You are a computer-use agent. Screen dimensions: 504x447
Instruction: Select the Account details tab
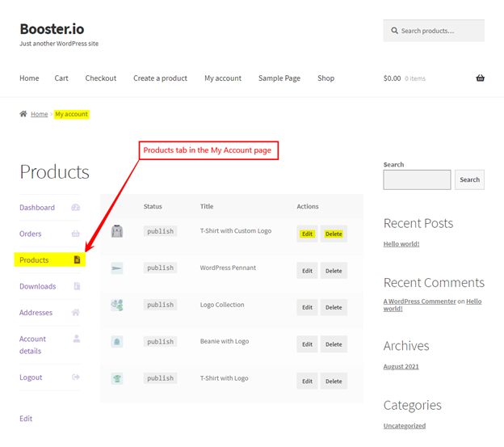pyautogui.click(x=50, y=344)
